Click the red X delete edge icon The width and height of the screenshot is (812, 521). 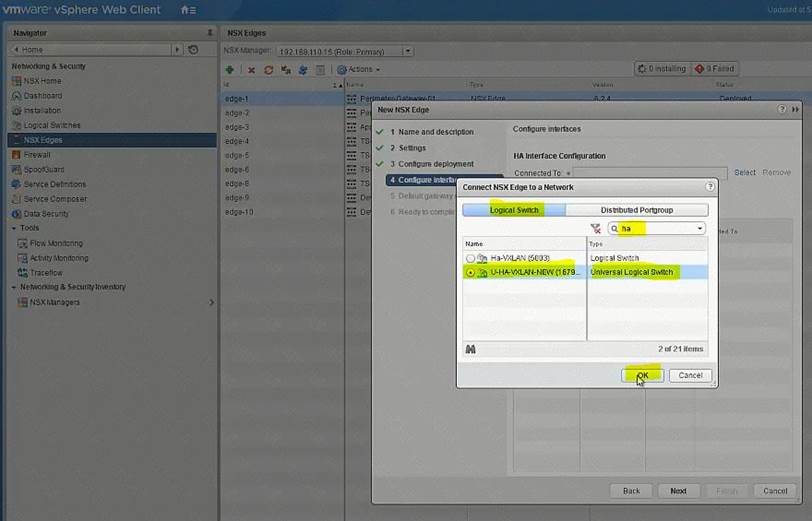[x=252, y=70]
